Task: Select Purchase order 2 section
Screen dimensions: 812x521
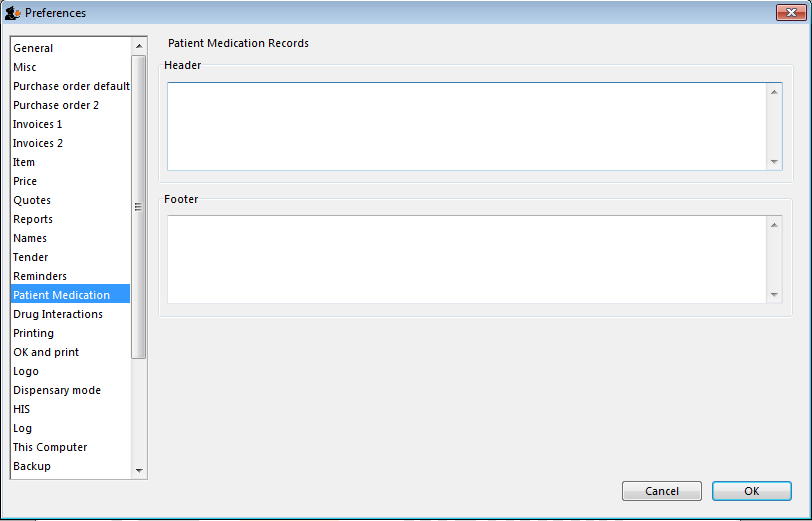Action: pyautogui.click(x=56, y=105)
